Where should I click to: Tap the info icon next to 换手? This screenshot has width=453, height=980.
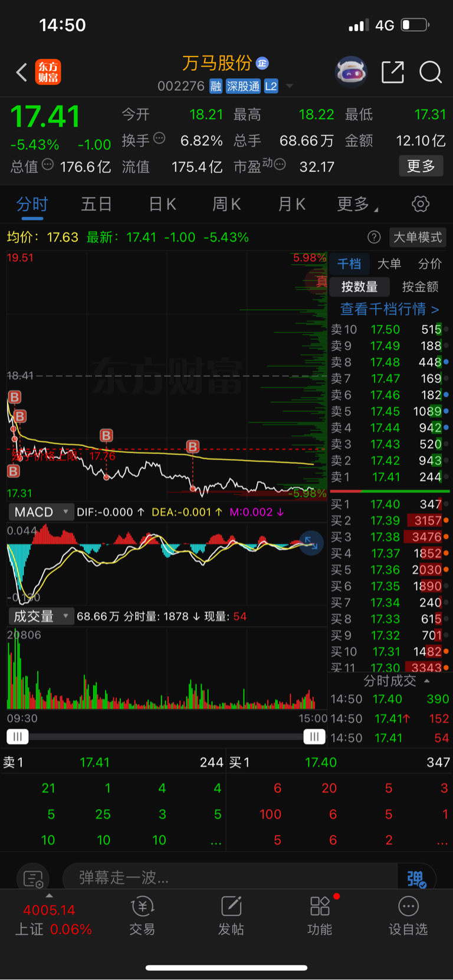(x=159, y=138)
